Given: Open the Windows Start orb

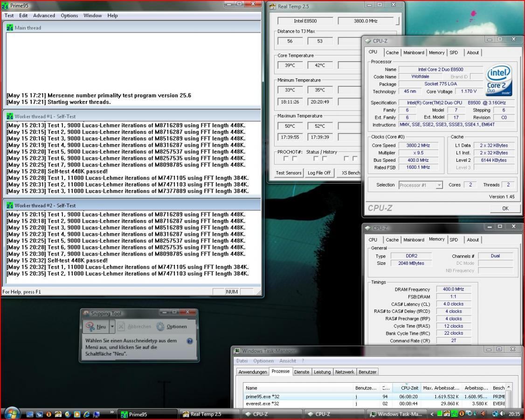Looking at the screenshot, I should point(12,414).
